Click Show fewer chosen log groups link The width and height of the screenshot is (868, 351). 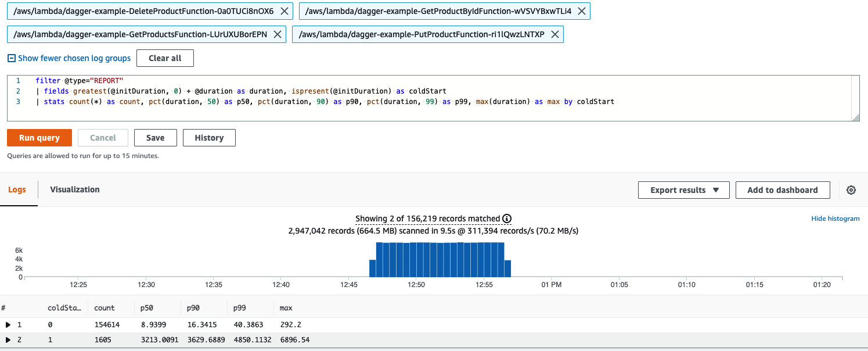[x=74, y=58]
